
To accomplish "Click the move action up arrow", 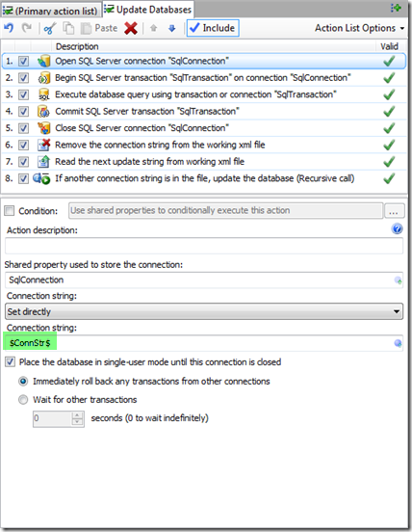I will coord(153,28).
